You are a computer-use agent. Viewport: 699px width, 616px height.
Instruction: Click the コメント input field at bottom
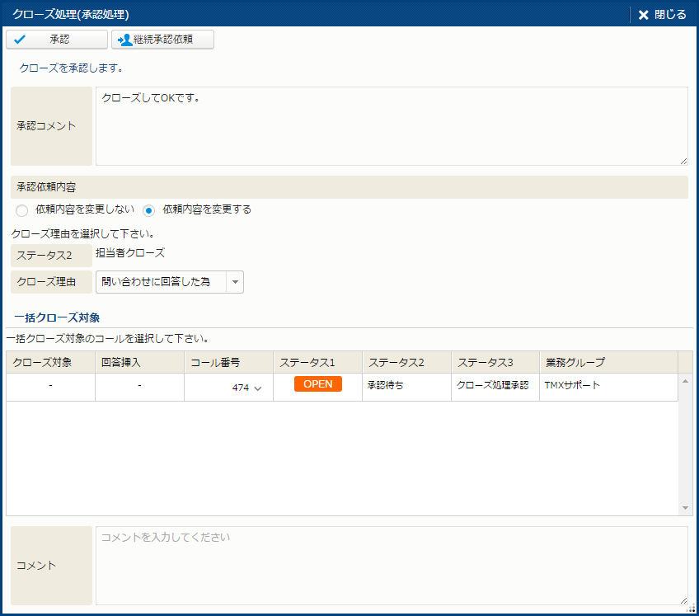coord(392,565)
